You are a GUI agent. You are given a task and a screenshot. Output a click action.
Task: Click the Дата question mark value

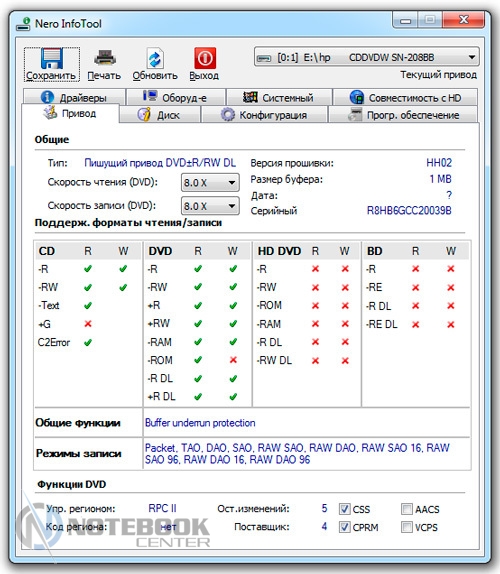(449, 195)
